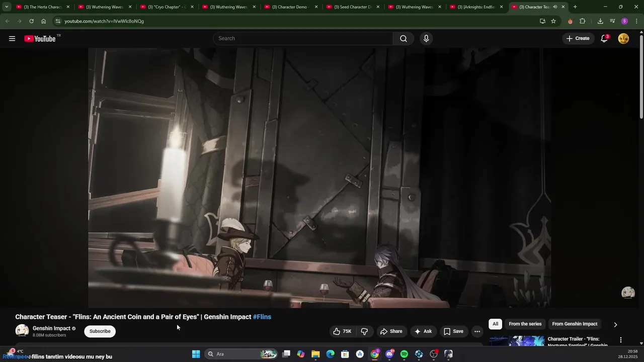Click the magnifier search button
This screenshot has height=362, width=644.
404,39
